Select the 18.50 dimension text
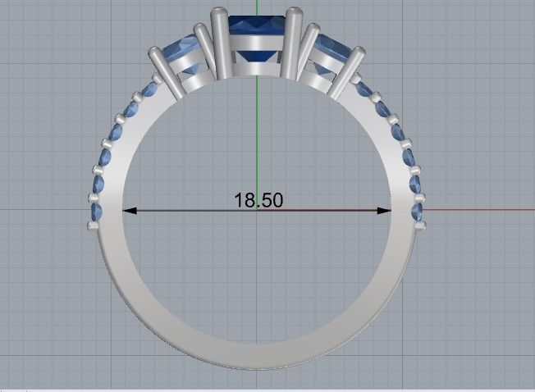535x392 pixels. [258, 200]
